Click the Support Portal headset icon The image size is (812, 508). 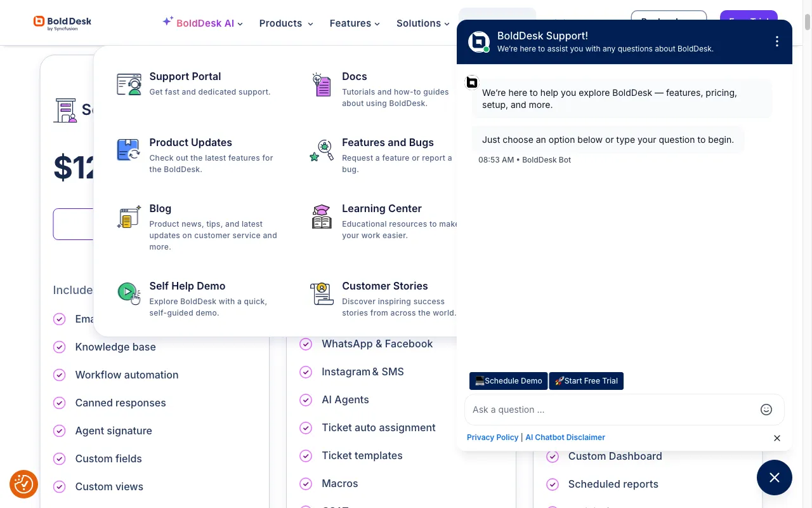tap(129, 84)
